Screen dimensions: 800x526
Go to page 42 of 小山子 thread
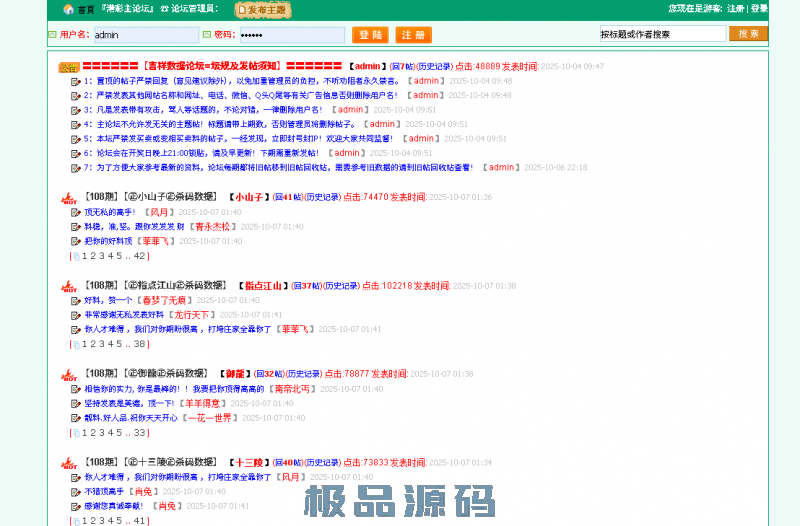coord(139,256)
